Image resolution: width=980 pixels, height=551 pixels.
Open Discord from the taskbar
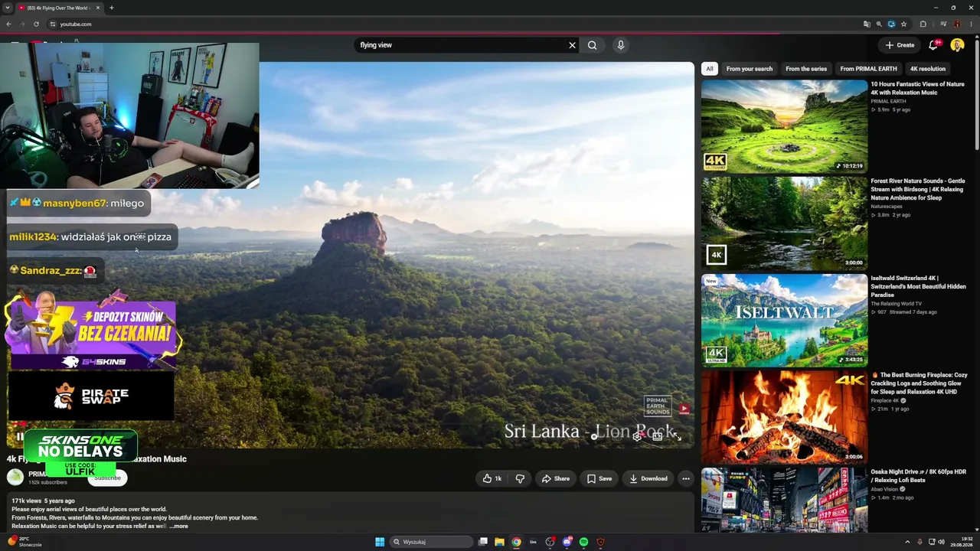[x=567, y=542]
